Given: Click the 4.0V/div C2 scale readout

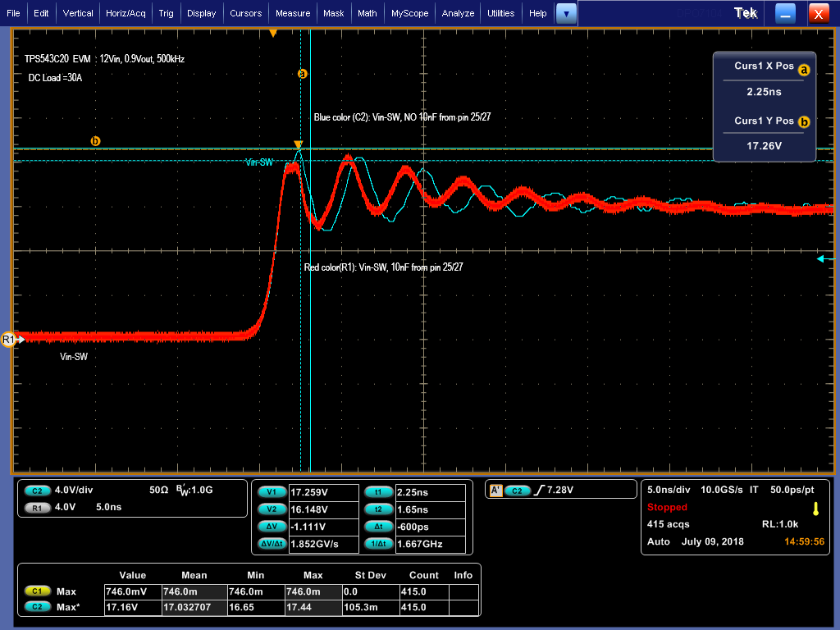Looking at the screenshot, I should pyautogui.click(x=74, y=491).
